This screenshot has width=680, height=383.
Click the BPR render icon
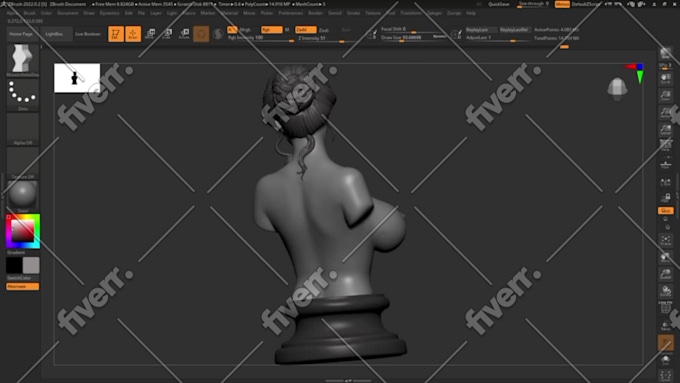pyautogui.click(x=665, y=54)
